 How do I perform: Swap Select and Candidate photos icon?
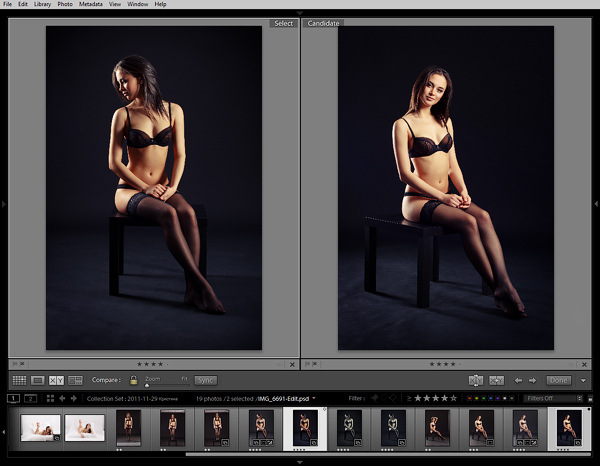(476, 380)
